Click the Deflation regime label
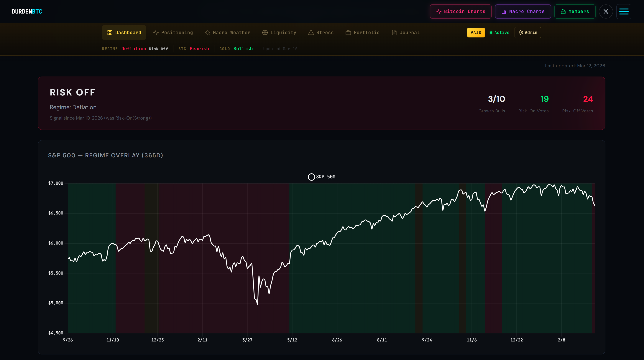This screenshot has height=360, width=644. coord(134,49)
